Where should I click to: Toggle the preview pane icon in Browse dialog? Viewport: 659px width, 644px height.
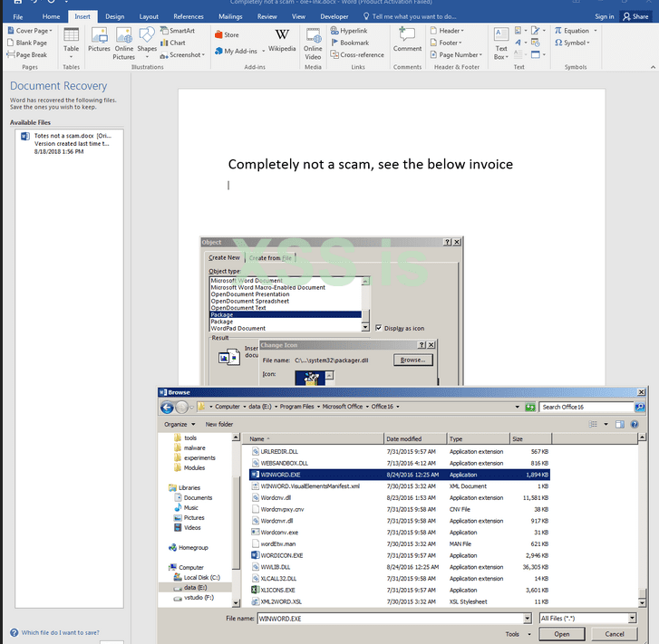click(619, 424)
